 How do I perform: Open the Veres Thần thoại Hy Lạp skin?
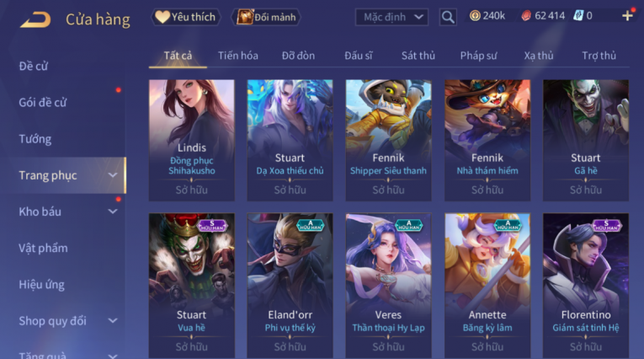pos(388,286)
